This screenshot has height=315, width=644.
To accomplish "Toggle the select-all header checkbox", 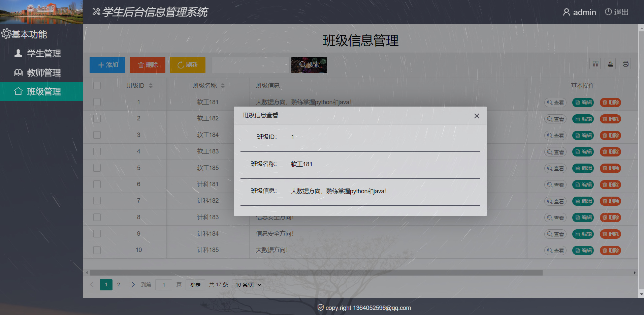I will coord(97,86).
